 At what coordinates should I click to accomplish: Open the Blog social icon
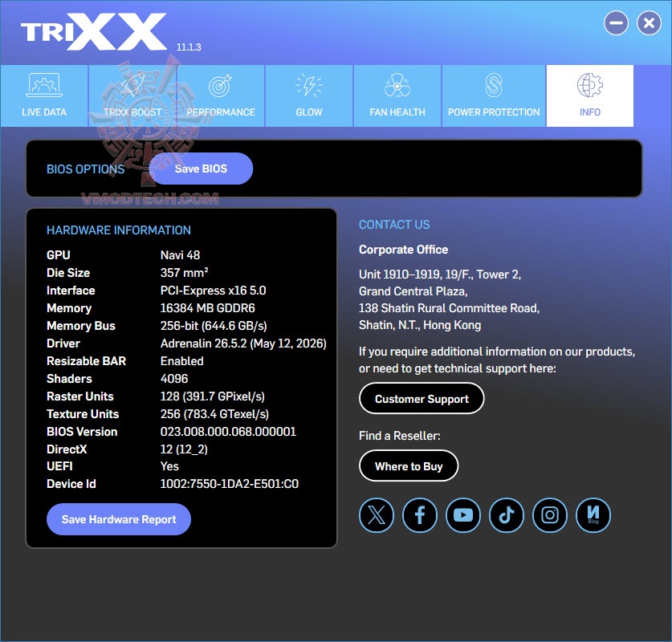(x=593, y=514)
